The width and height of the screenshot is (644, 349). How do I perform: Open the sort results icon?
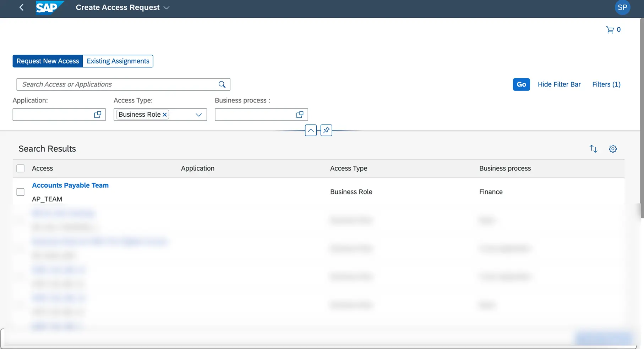pyautogui.click(x=593, y=149)
